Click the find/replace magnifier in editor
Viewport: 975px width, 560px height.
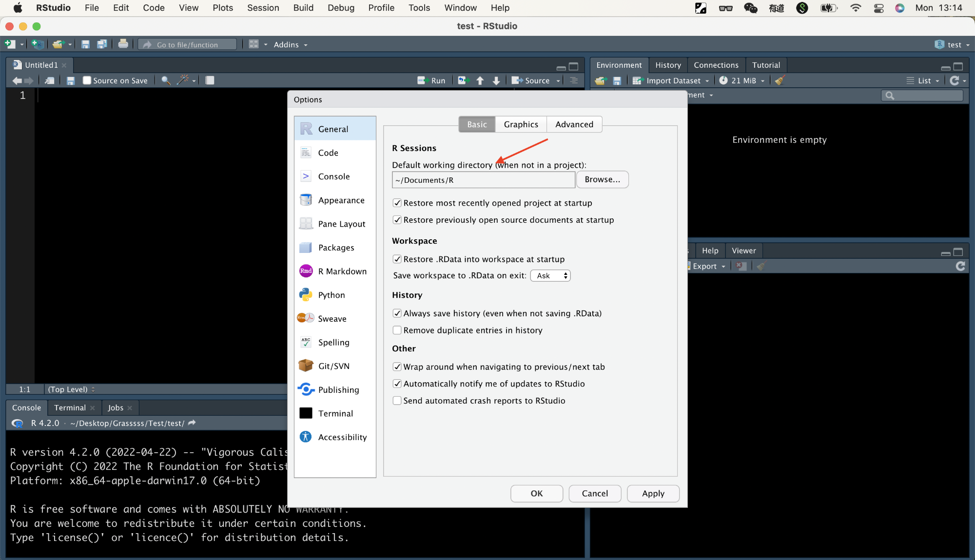[x=166, y=80]
